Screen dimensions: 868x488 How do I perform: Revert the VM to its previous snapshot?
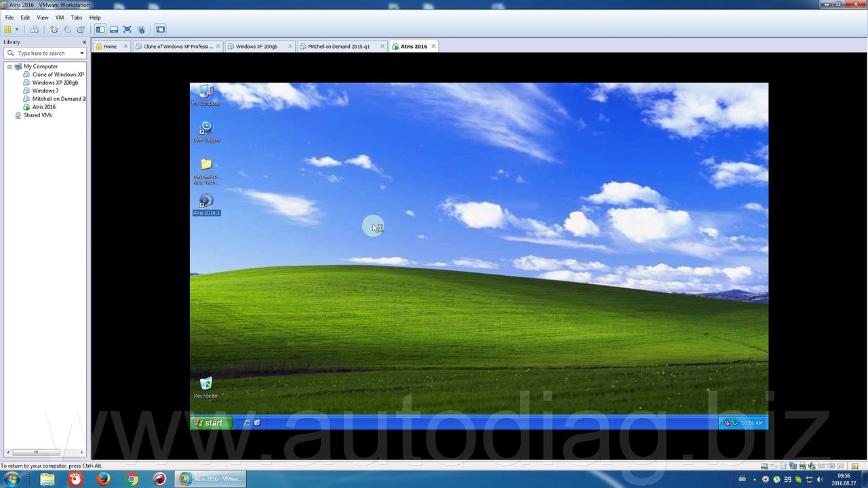[x=67, y=30]
